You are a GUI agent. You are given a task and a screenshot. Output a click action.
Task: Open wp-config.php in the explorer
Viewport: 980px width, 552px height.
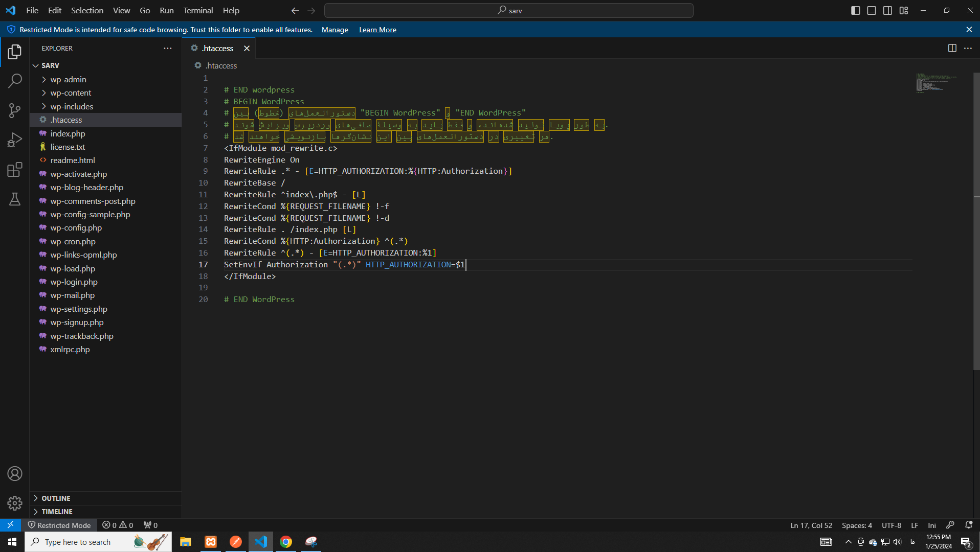105,227
